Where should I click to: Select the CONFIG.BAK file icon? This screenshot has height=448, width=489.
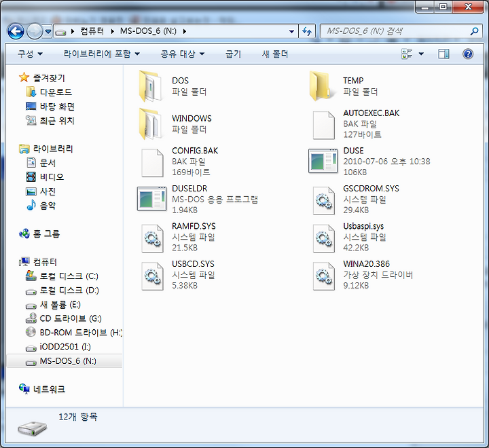click(152, 163)
